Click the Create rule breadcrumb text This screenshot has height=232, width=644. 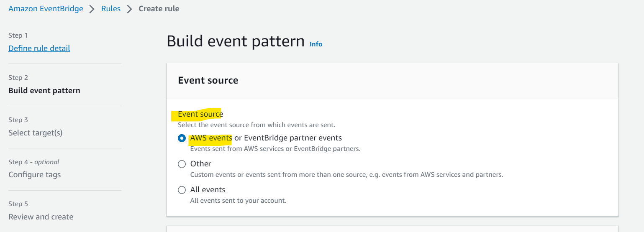click(x=159, y=9)
